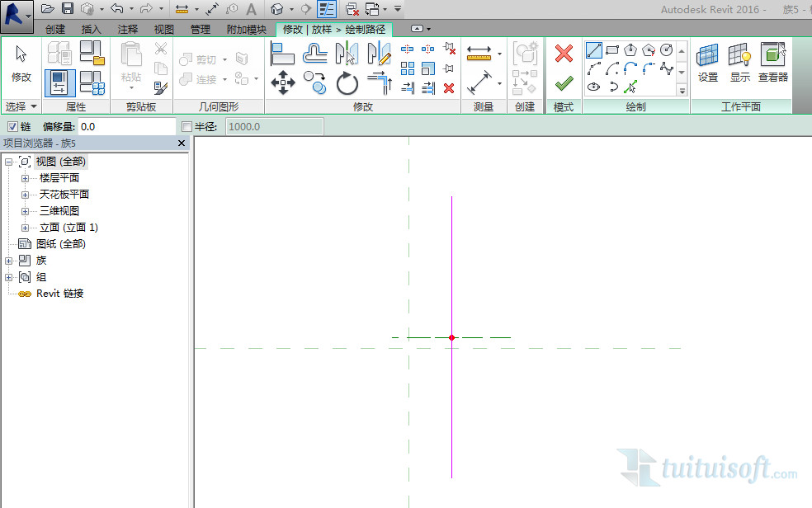812x508 pixels.
Task: Click the 显示 work plane button
Action: click(x=739, y=63)
